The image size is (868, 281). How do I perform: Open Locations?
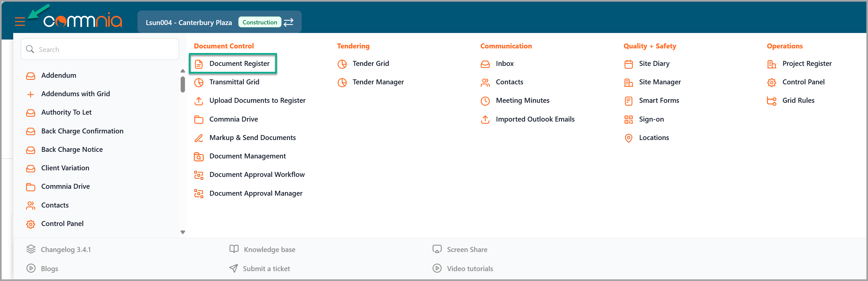654,138
